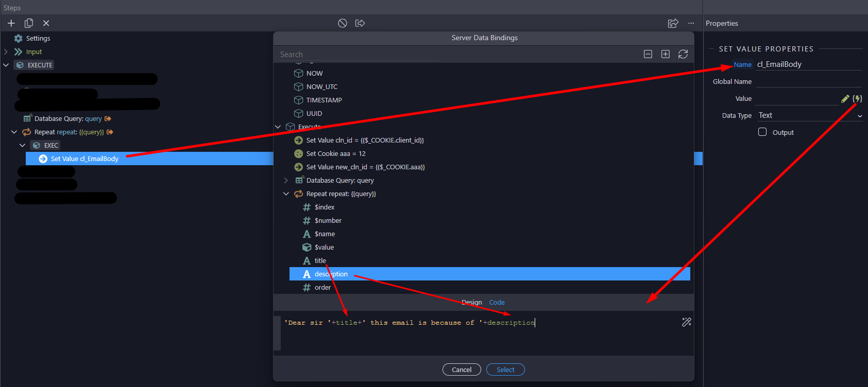
Task: Click the disable step circle-slash icon
Action: [x=343, y=23]
